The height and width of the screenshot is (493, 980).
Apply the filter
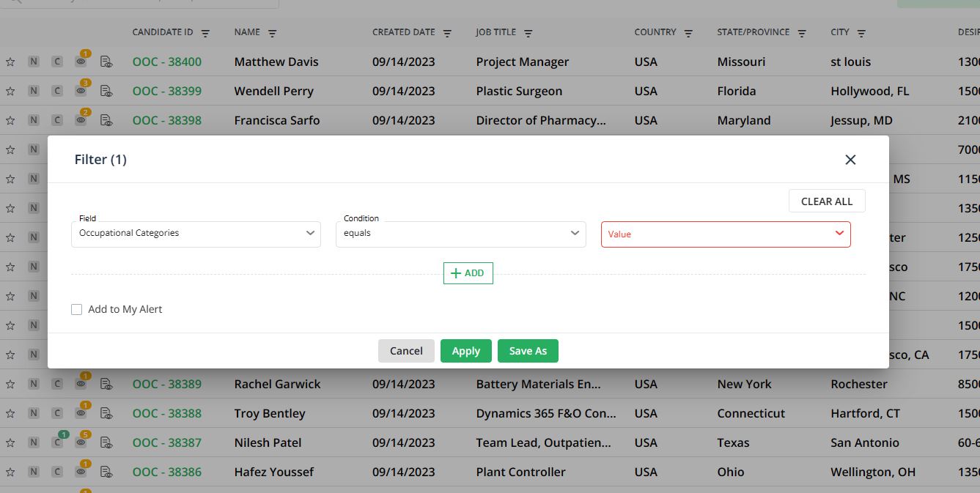(466, 351)
